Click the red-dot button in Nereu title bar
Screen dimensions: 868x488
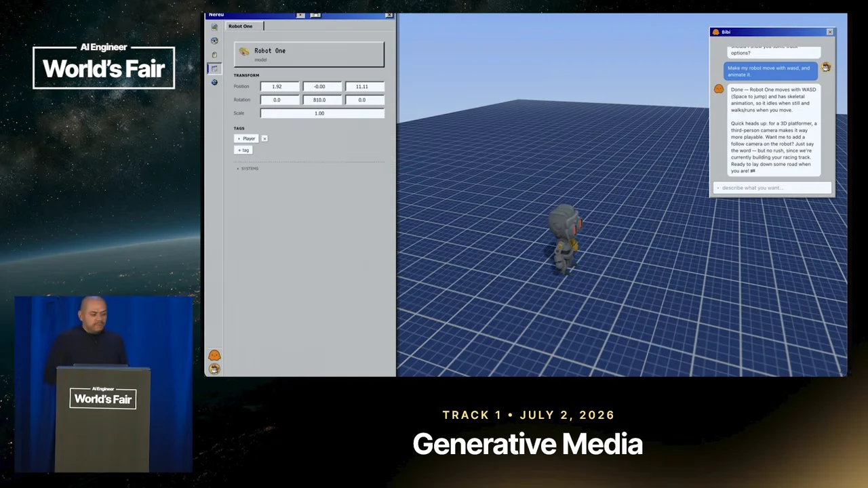pos(301,15)
